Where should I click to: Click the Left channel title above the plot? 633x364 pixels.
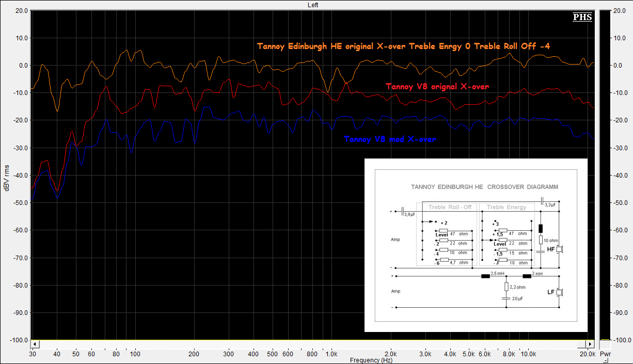313,5
